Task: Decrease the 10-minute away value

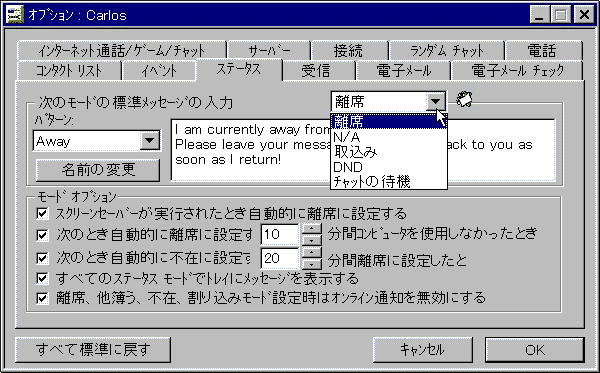Action: click(312, 240)
